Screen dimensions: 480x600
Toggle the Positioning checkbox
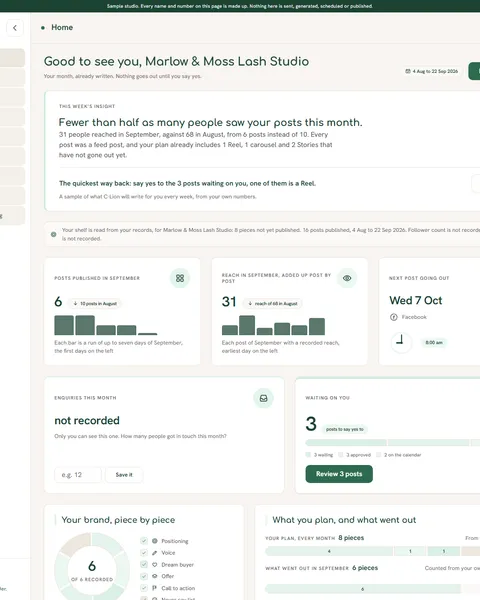[x=144, y=541]
